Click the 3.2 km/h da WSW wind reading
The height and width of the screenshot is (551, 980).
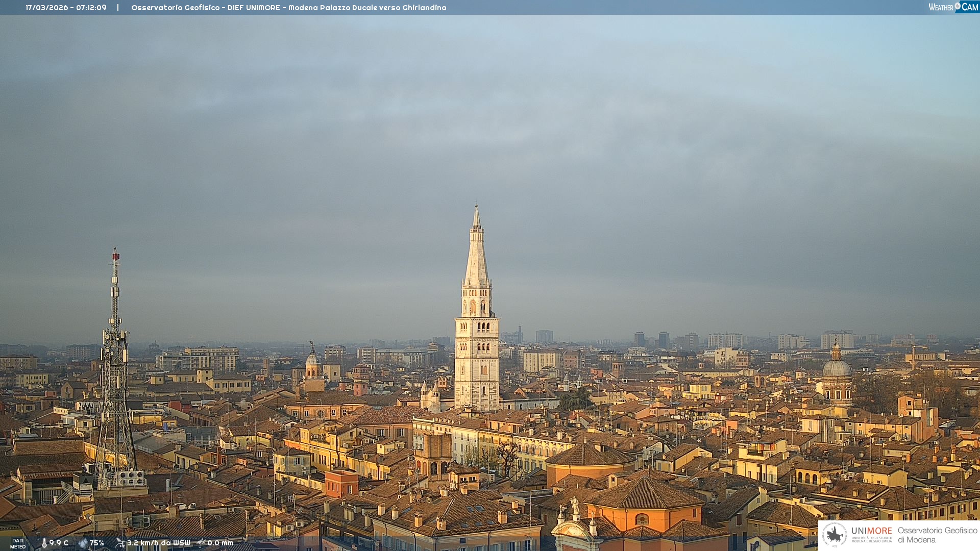click(x=158, y=543)
